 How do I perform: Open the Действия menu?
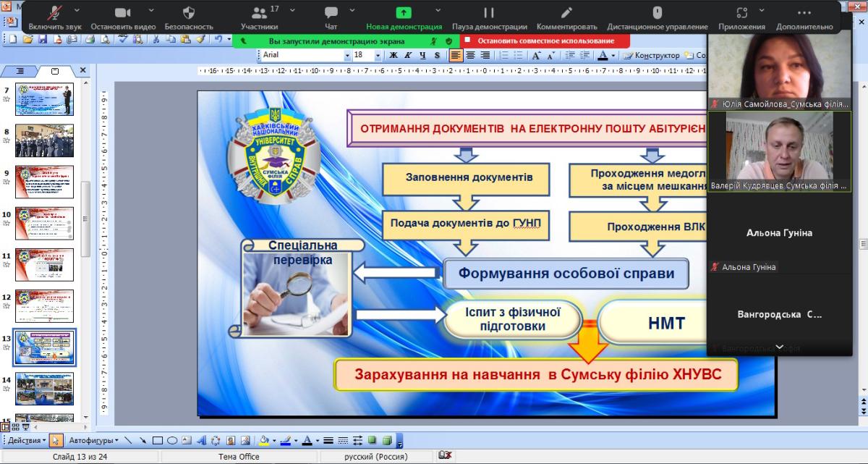point(27,440)
